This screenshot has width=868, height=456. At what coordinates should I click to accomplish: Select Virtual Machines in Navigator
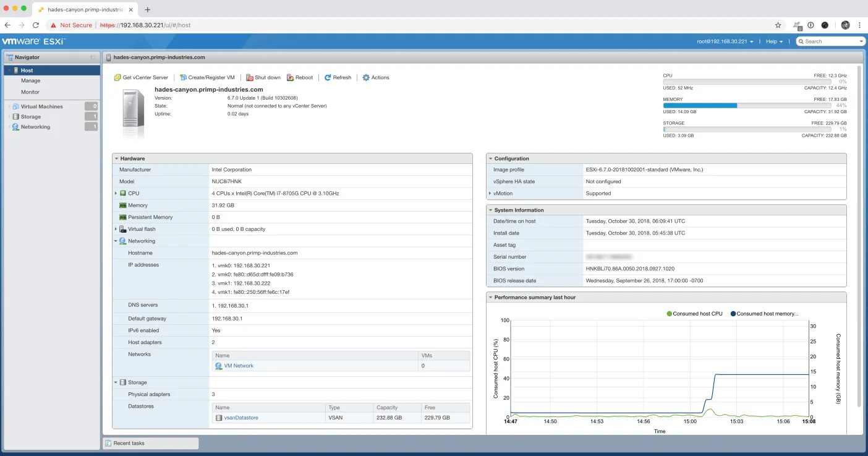[42, 106]
